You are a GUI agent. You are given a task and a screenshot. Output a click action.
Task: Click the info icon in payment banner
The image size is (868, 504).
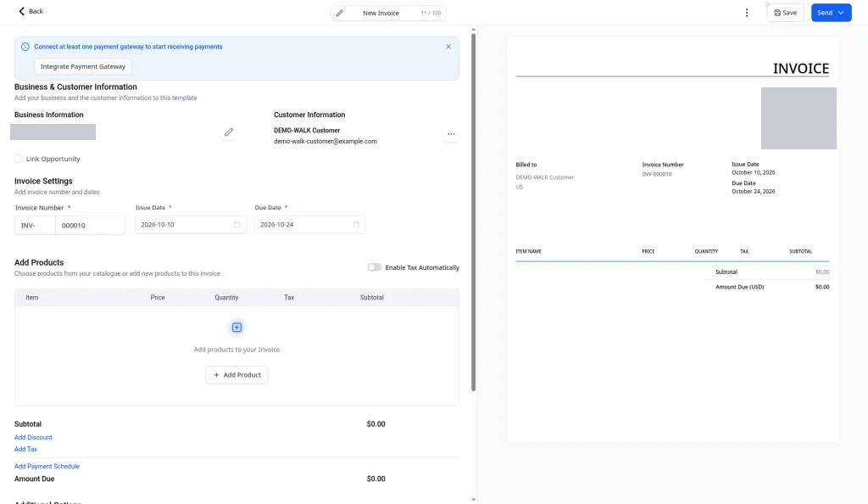point(25,47)
